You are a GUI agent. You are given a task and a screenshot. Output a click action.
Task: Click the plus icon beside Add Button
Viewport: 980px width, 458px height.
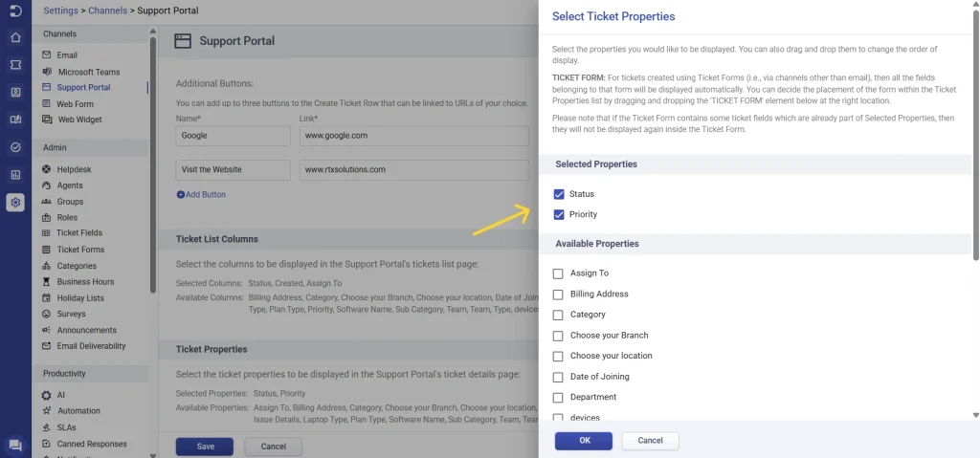point(181,195)
